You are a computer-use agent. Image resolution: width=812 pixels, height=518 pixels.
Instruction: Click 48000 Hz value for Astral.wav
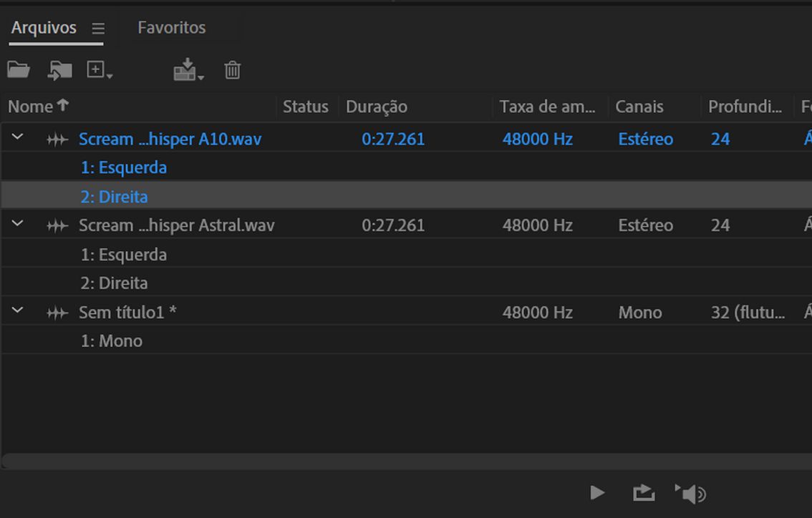click(538, 225)
